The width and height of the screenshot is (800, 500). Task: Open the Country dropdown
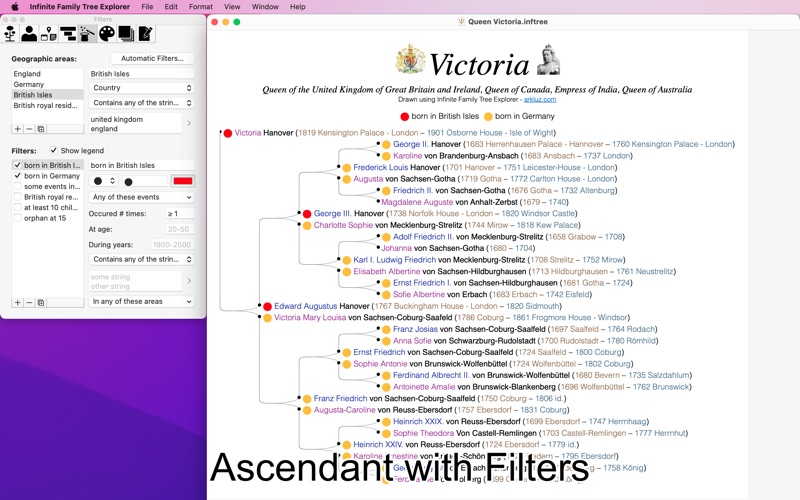pos(142,88)
